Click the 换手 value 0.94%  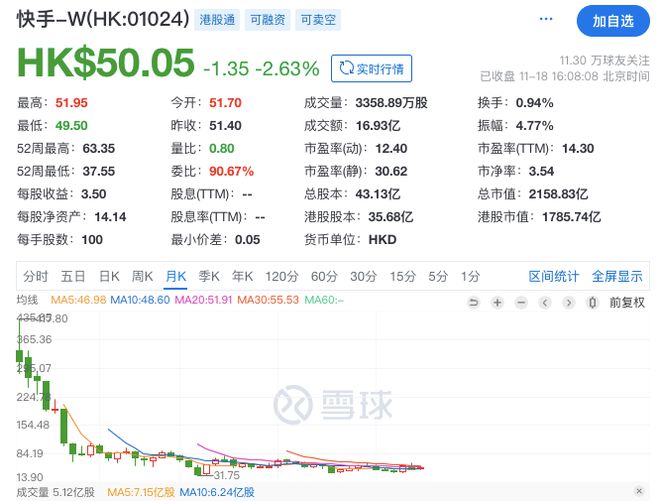[535, 103]
